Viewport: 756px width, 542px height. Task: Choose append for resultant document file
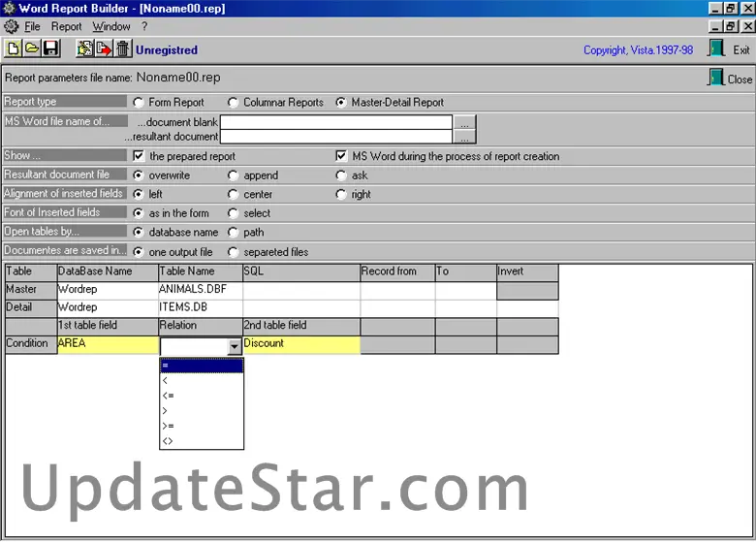[x=234, y=175]
